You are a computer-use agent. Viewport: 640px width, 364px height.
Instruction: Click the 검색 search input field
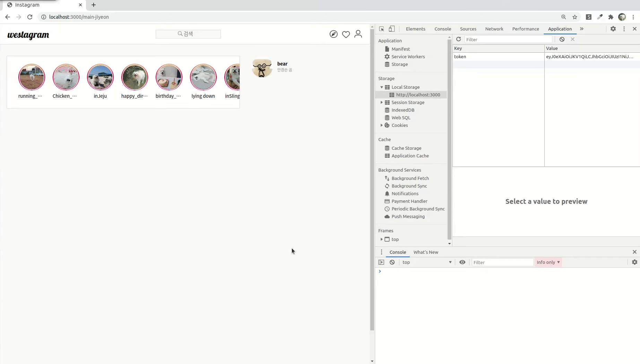[x=188, y=34]
